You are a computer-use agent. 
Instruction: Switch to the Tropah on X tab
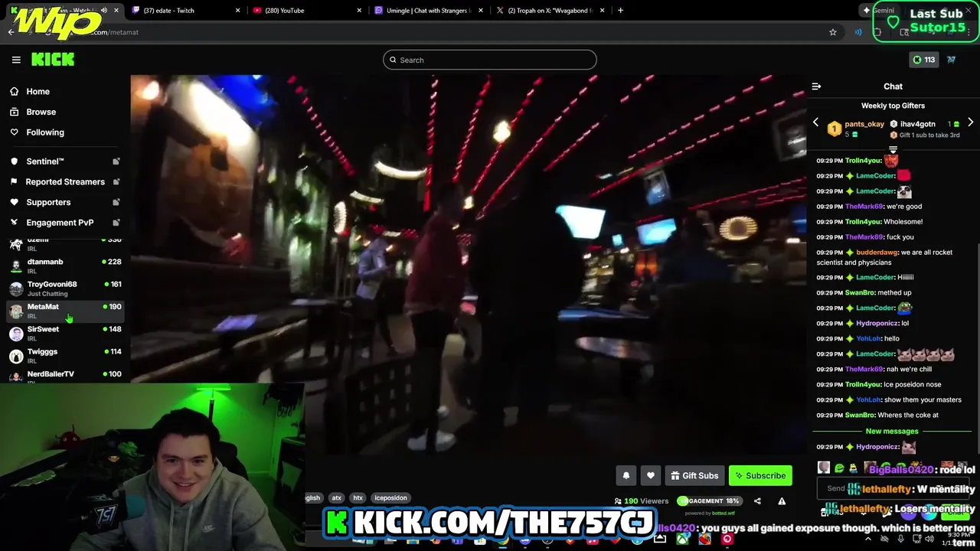click(549, 11)
